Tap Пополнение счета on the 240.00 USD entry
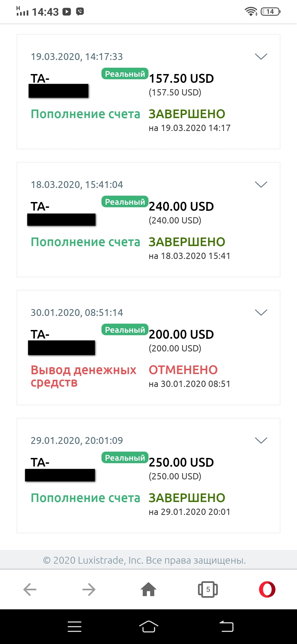The width and height of the screenshot is (297, 644). [85, 242]
